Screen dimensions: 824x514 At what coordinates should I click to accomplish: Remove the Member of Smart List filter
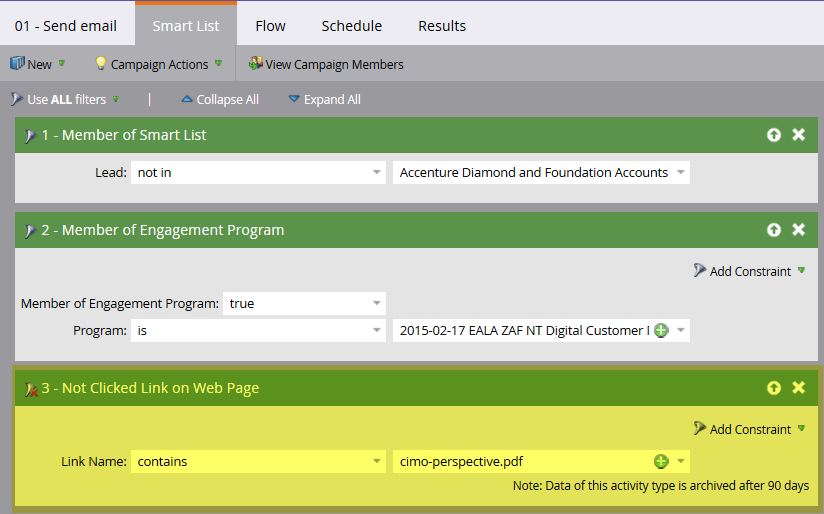(x=798, y=135)
